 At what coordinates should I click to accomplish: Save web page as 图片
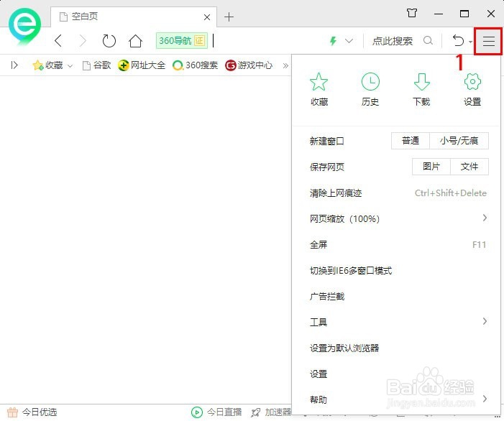[431, 167]
